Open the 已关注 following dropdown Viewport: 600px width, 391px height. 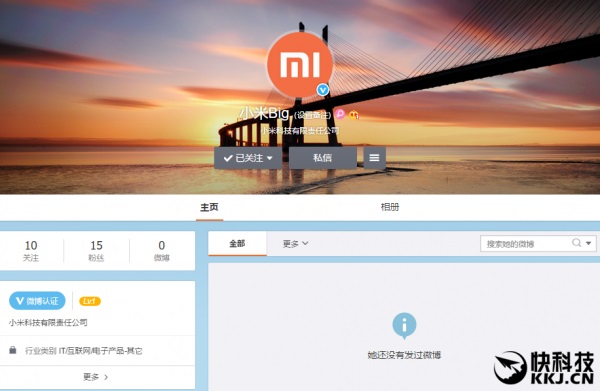(x=248, y=158)
